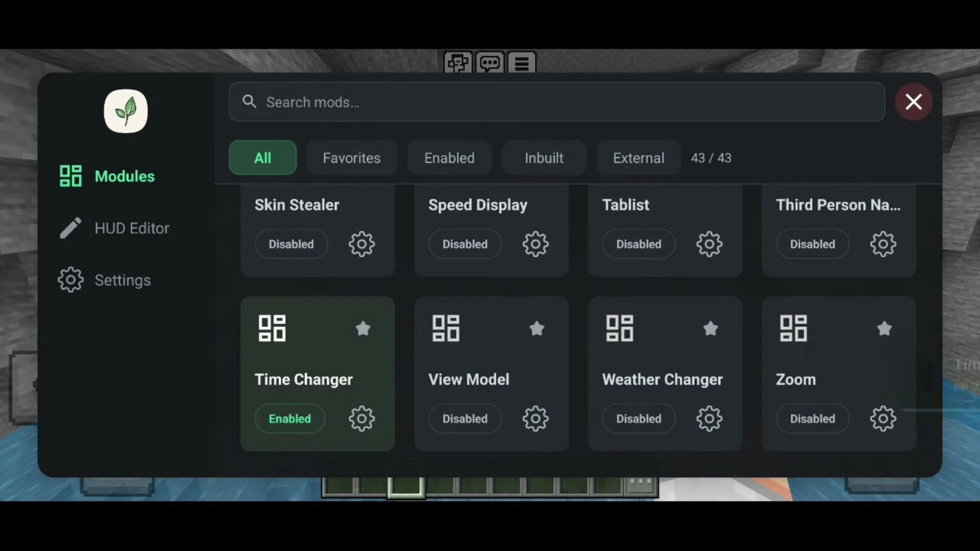Open the Modules sidebar section

tap(107, 176)
